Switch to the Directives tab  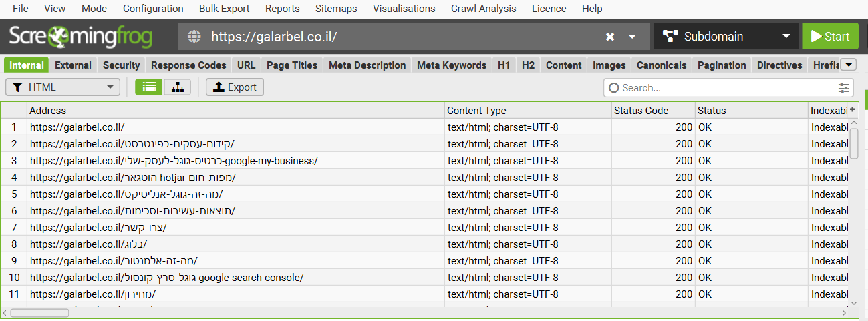780,65
